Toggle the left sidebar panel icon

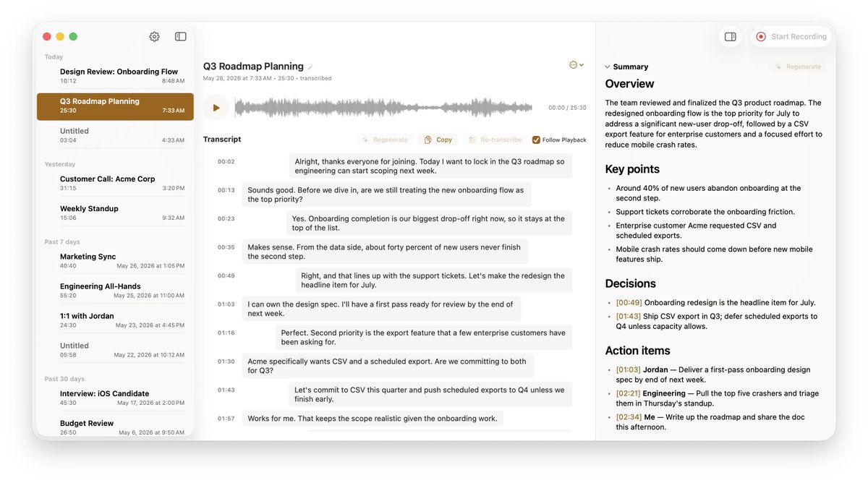point(181,37)
